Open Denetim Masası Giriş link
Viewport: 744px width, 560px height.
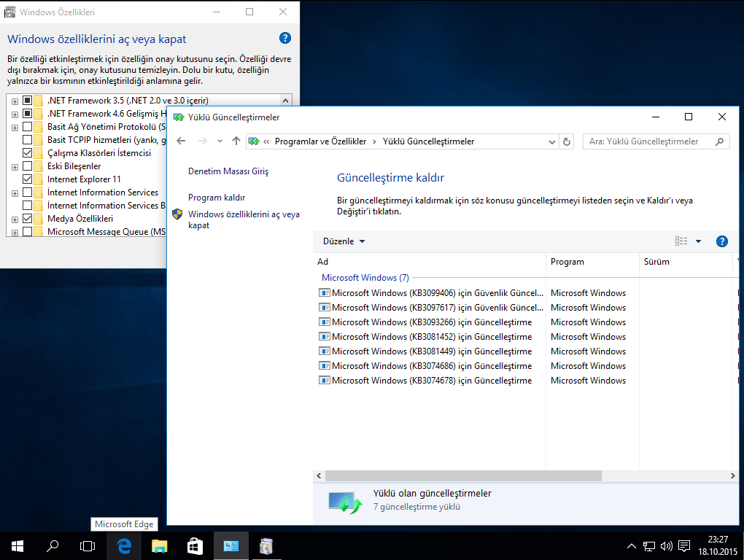click(x=228, y=171)
